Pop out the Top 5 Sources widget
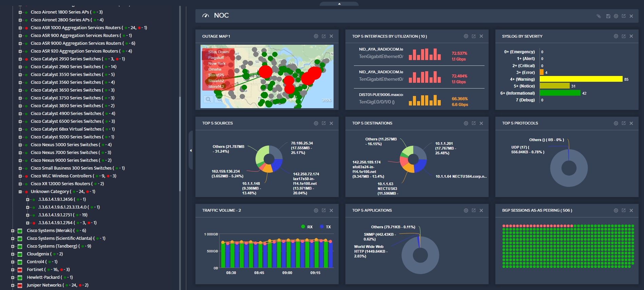 pos(324,123)
